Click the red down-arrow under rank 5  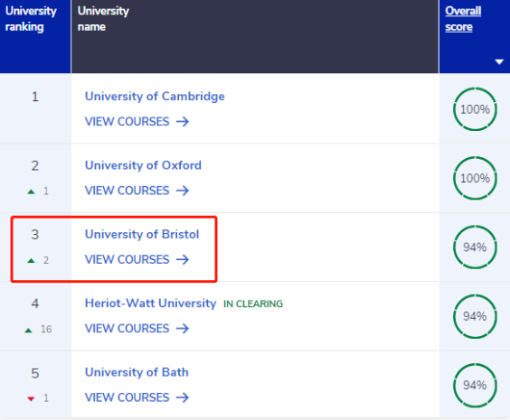click(31, 399)
